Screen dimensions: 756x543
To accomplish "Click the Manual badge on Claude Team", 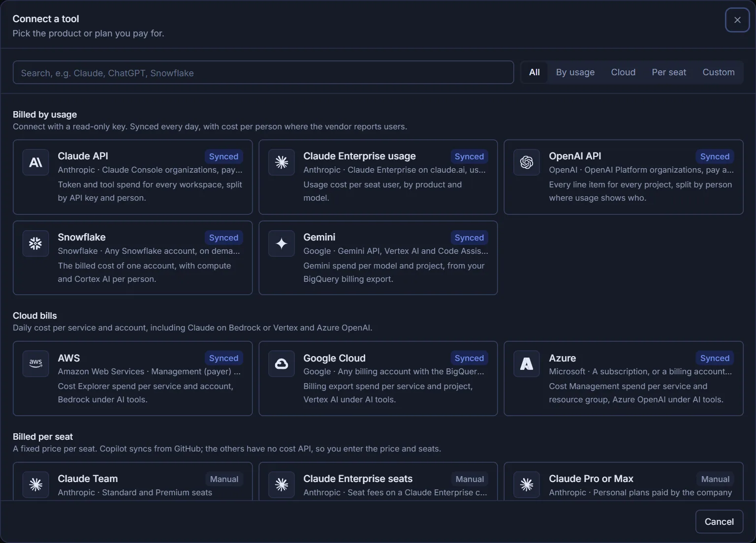I will pyautogui.click(x=224, y=479).
